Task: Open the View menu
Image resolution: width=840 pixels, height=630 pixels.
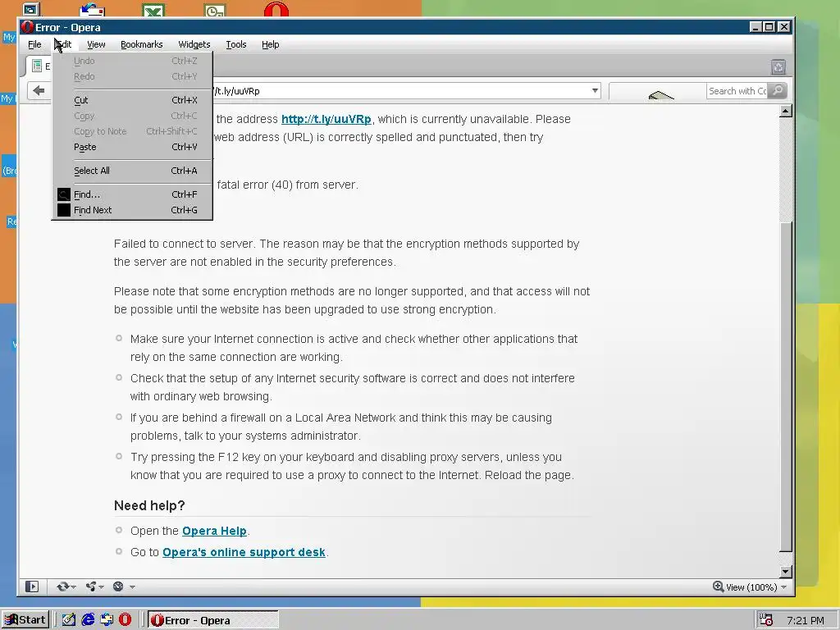Action: (x=96, y=44)
